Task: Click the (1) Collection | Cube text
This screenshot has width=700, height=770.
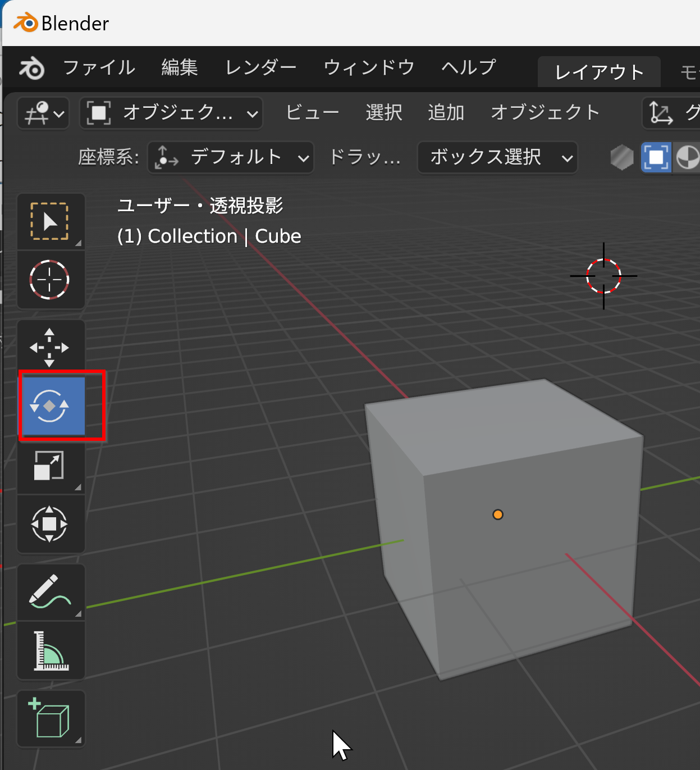Action: [209, 236]
